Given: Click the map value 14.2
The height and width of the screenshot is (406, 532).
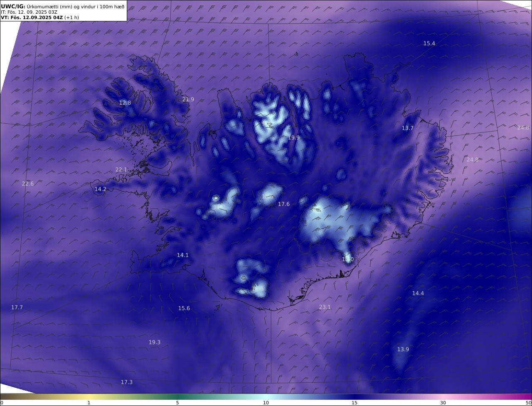Looking at the screenshot, I should click(x=101, y=189).
